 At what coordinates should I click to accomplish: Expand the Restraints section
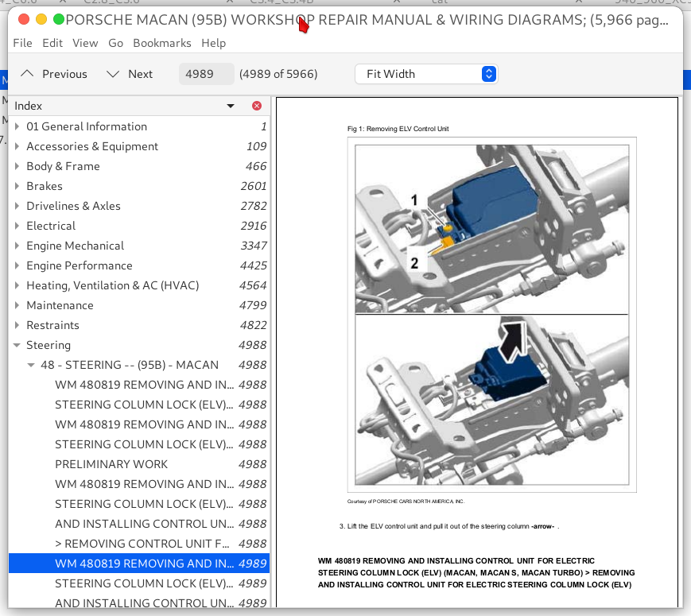(17, 325)
